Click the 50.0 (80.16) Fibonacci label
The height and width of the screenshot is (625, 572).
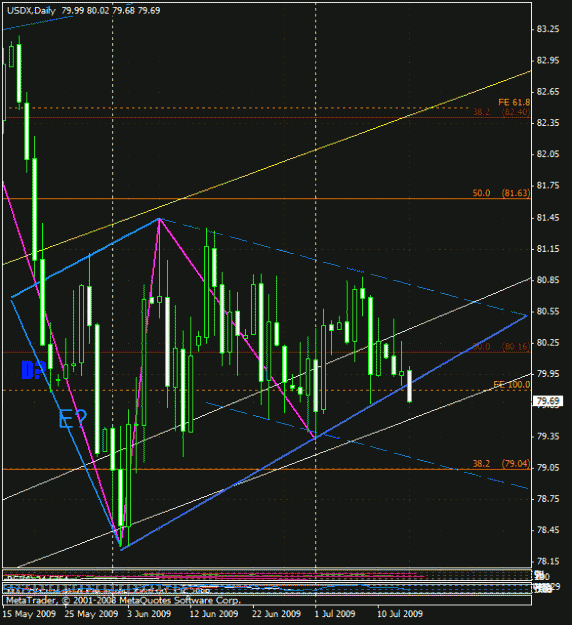pyautogui.click(x=501, y=347)
